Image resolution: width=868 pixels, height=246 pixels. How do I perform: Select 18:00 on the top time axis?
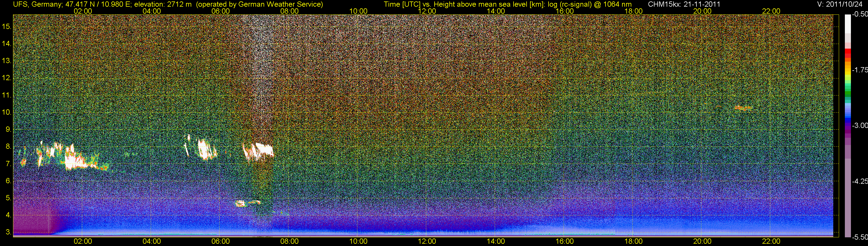click(633, 11)
